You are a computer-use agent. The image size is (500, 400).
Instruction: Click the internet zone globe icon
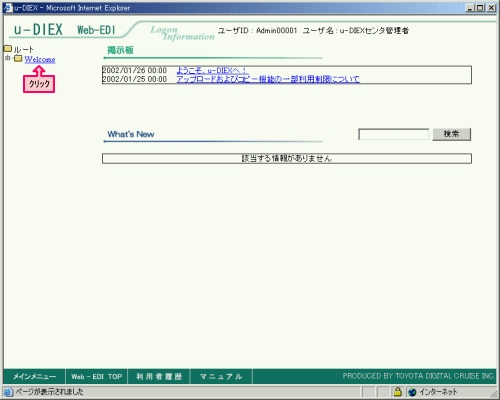[412, 392]
